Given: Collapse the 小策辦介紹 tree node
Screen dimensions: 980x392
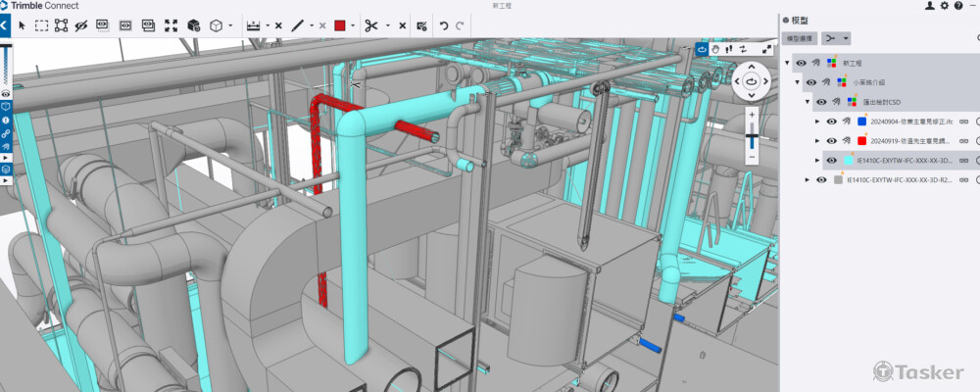Looking at the screenshot, I should (798, 82).
